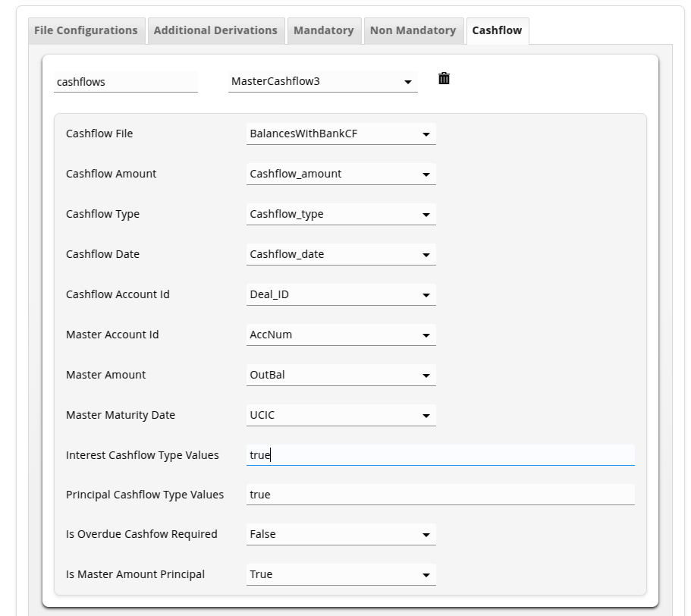
Task: Open the Additional Derivations tab
Action: [215, 30]
